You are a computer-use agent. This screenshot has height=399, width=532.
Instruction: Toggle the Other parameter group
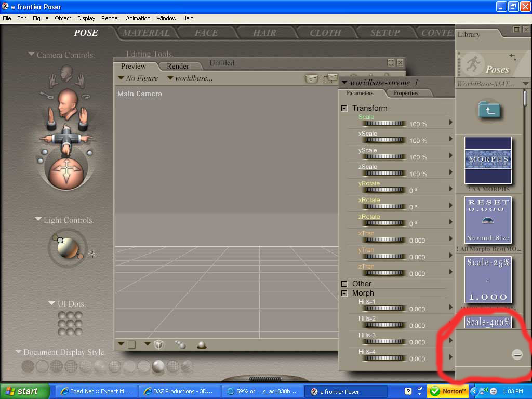tap(344, 284)
